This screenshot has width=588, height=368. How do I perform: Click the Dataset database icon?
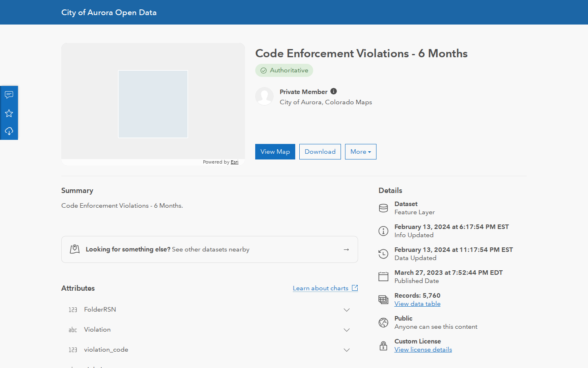pos(383,208)
